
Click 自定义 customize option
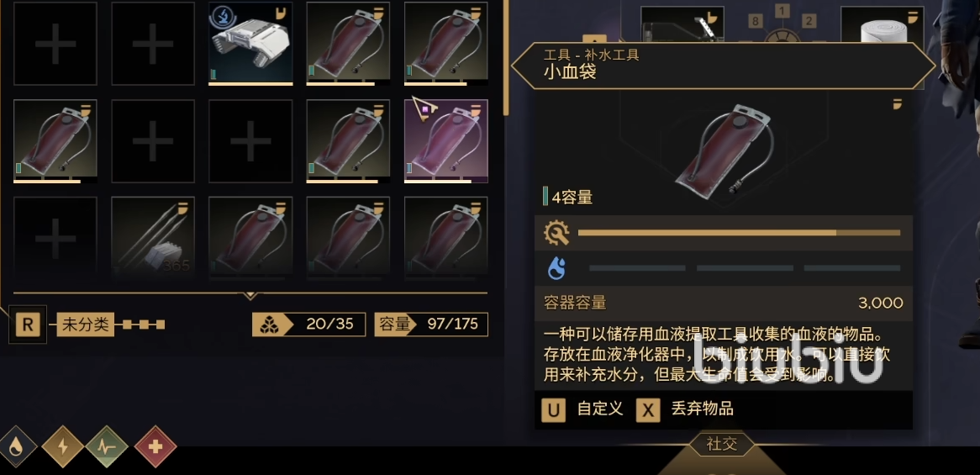[x=600, y=409]
